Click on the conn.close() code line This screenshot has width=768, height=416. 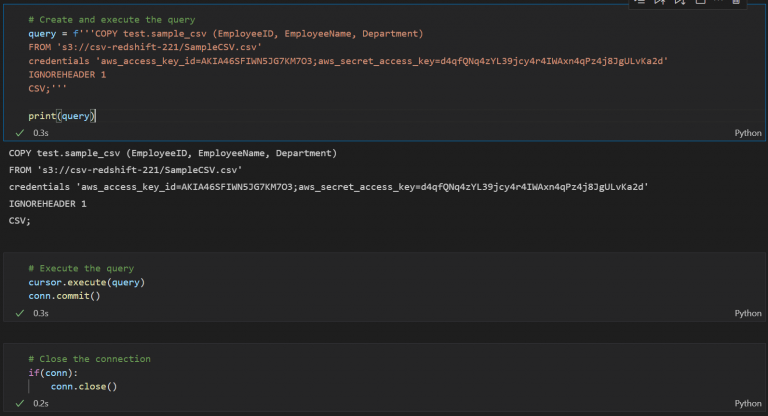84,386
